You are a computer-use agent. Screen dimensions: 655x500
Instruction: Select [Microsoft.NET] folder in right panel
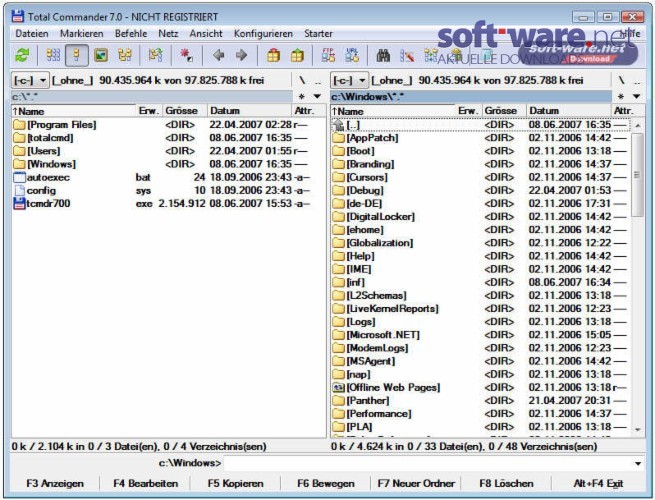(x=481, y=335)
